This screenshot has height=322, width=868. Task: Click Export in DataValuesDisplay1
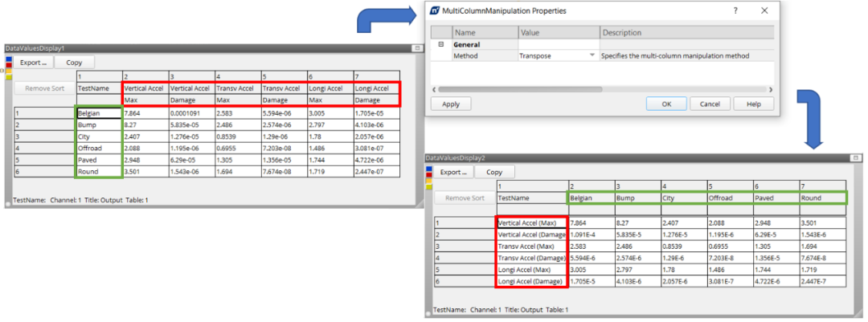point(34,62)
